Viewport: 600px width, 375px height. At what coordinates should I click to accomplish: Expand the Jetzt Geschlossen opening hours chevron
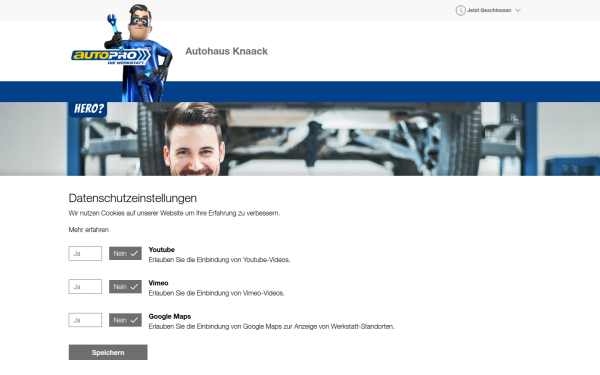coord(518,10)
